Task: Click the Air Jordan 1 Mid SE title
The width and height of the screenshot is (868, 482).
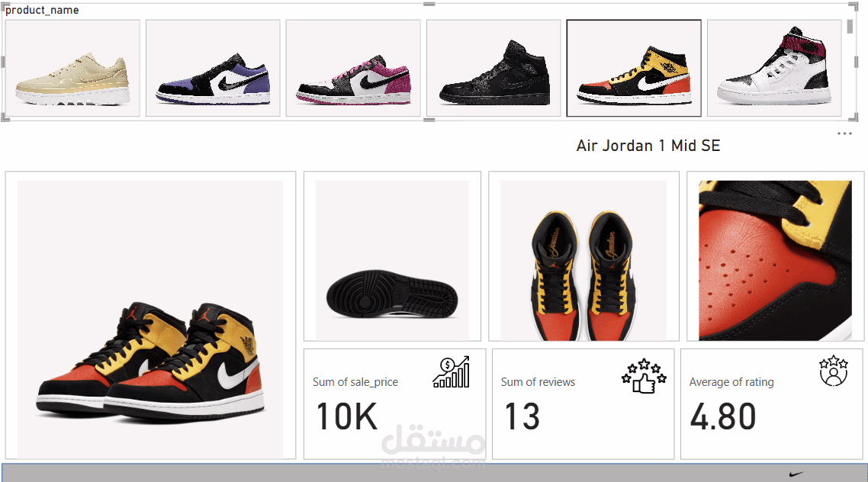Action: coord(648,146)
